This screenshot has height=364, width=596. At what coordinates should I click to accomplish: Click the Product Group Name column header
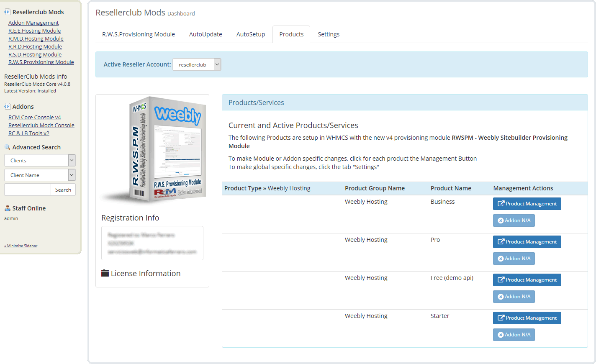(375, 188)
